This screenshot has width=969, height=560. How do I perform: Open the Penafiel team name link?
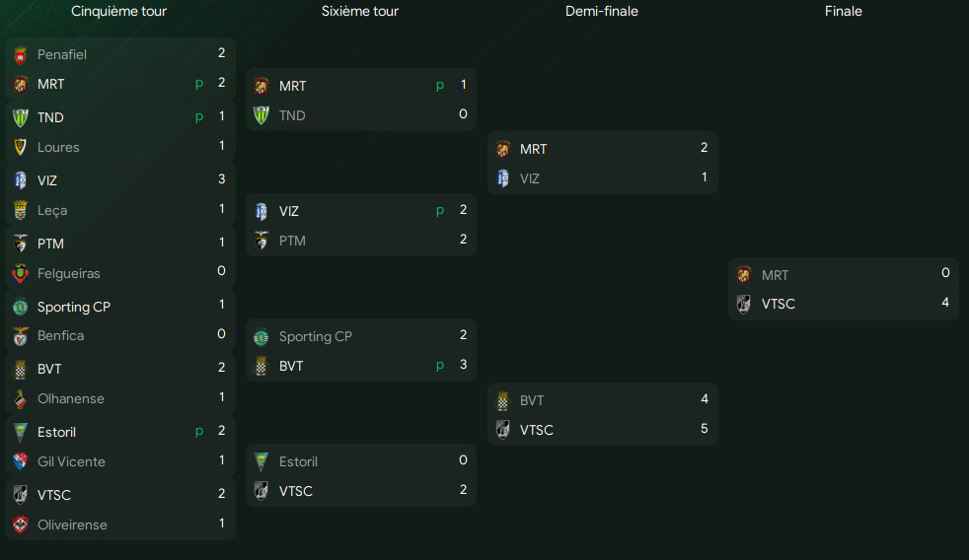tap(62, 55)
